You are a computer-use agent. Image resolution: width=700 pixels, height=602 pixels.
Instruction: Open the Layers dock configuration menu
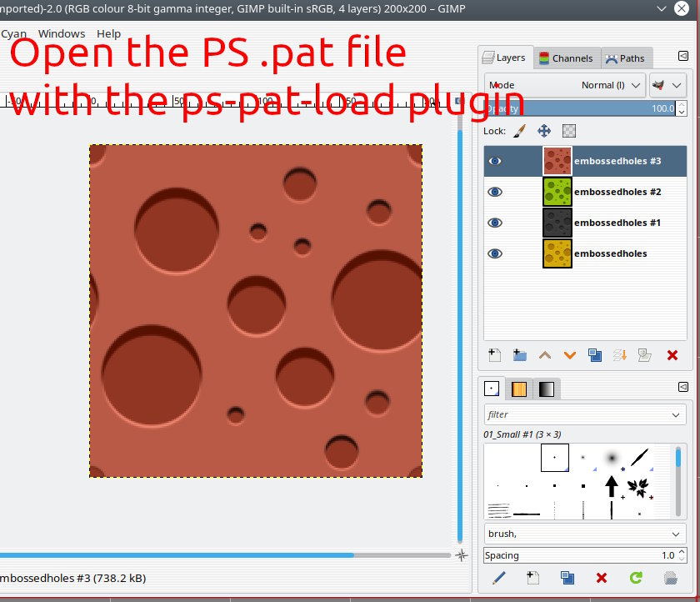click(683, 56)
